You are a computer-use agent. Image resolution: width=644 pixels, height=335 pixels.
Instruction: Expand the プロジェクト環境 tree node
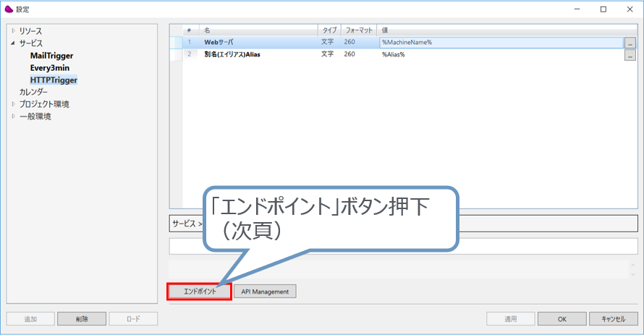(x=13, y=104)
